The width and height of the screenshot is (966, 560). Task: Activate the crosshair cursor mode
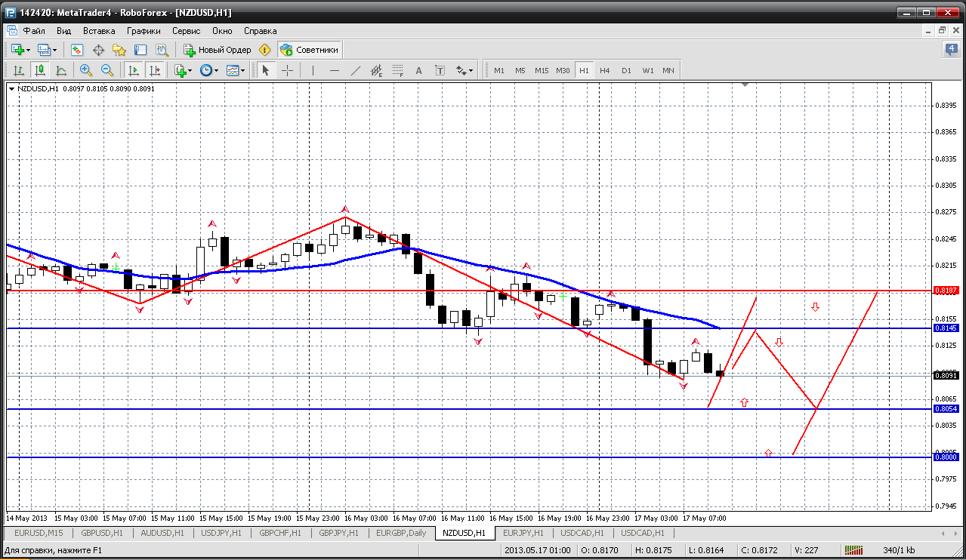(287, 70)
